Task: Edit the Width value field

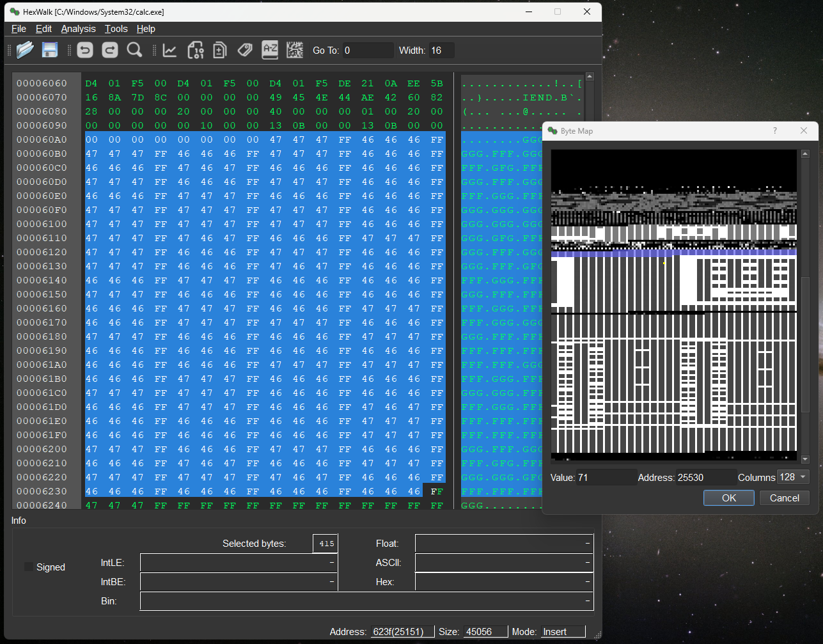Action: click(x=440, y=50)
